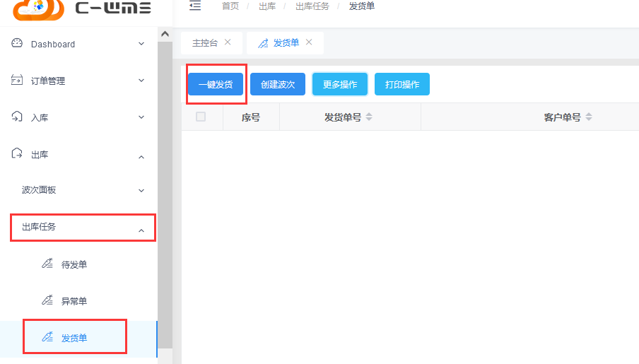Collapse the 出库任务 submenu chevron

pos(141,230)
